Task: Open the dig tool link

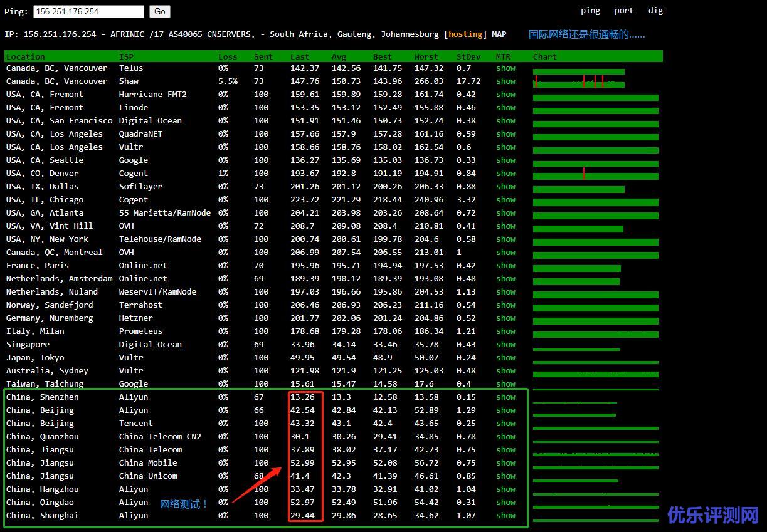Action: (x=655, y=11)
